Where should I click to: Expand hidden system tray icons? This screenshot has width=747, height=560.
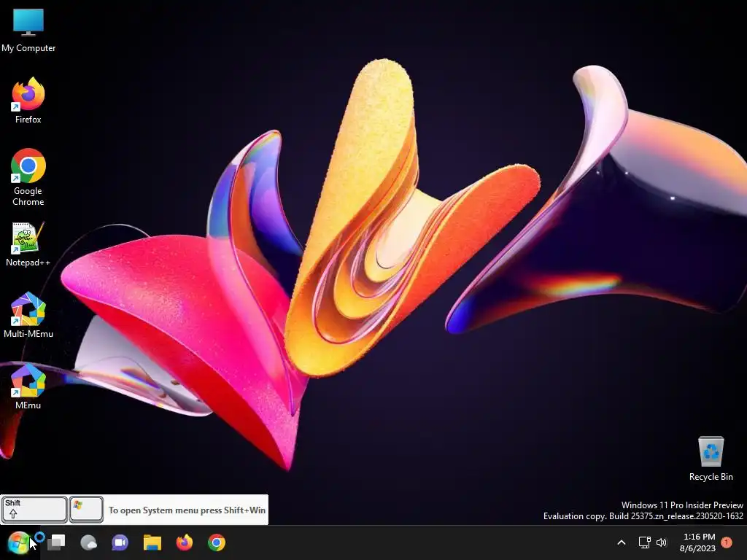pyautogui.click(x=622, y=542)
